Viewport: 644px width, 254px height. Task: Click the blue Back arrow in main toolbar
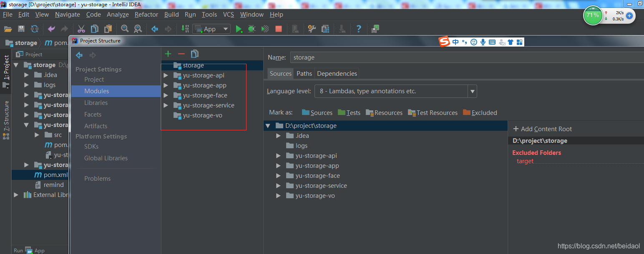tap(155, 29)
